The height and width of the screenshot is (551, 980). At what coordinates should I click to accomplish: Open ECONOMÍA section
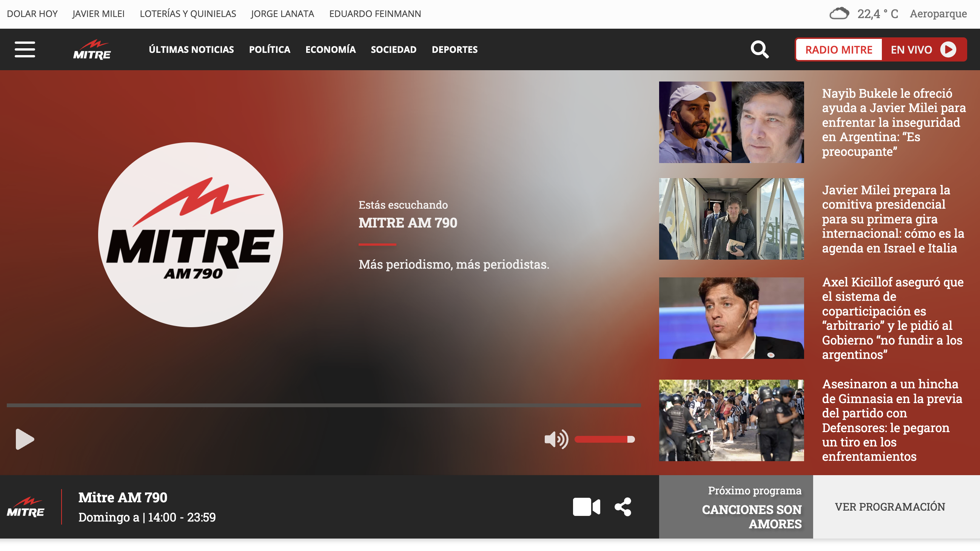[331, 49]
